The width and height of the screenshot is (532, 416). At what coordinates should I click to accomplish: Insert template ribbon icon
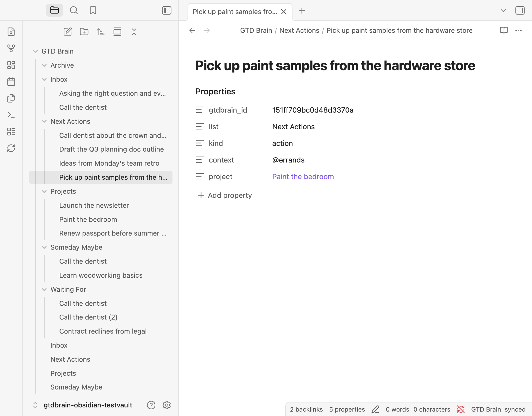[11, 98]
